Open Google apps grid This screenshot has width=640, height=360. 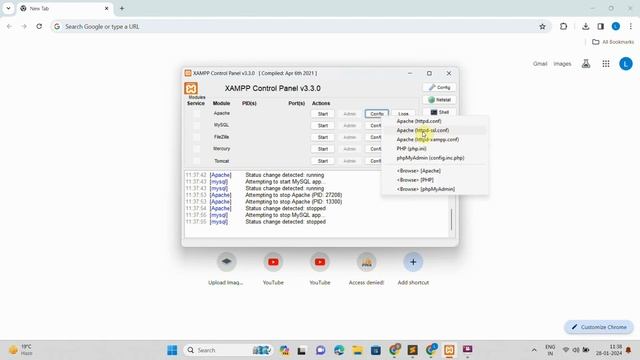[606, 64]
